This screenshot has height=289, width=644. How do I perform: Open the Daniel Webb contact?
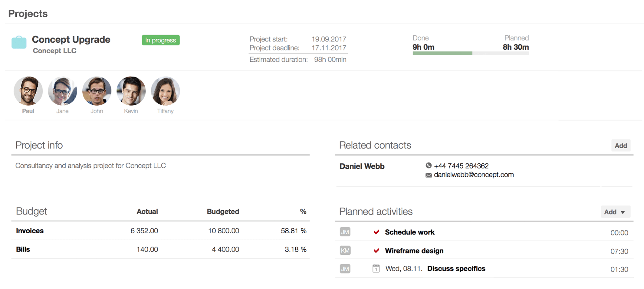(x=362, y=166)
